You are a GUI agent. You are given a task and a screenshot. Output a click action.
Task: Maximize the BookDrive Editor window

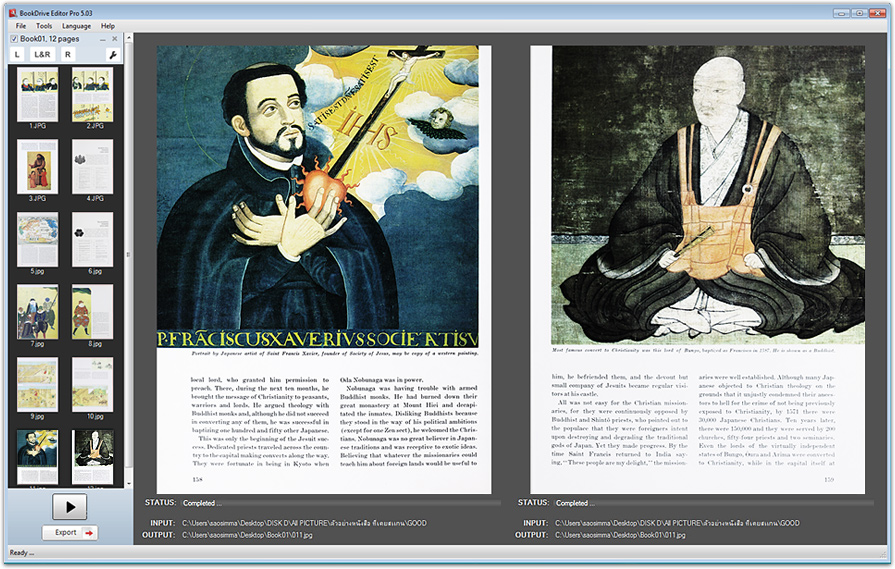(x=859, y=13)
